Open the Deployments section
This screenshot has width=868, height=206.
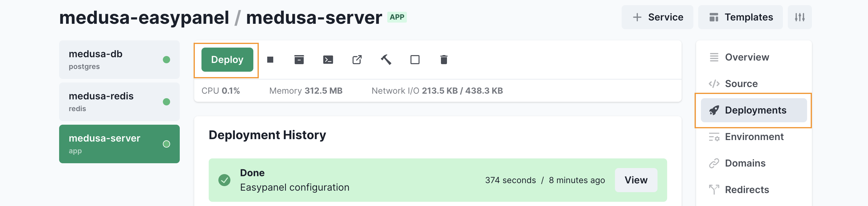point(753,110)
